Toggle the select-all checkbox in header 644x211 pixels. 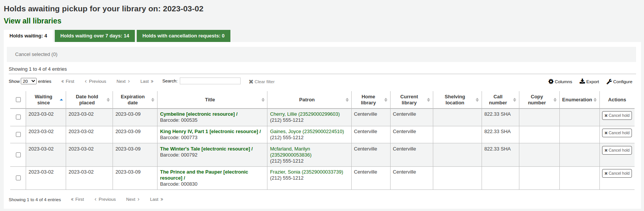pyautogui.click(x=18, y=100)
